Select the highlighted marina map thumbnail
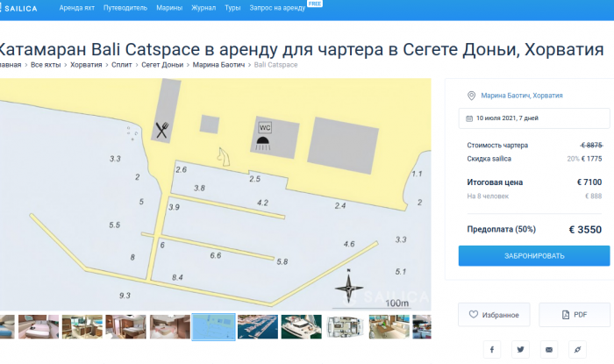The height and width of the screenshot is (364, 614). click(x=214, y=327)
